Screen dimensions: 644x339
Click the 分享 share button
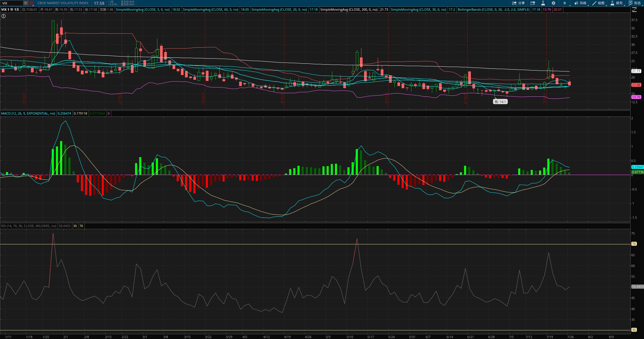(518, 3)
